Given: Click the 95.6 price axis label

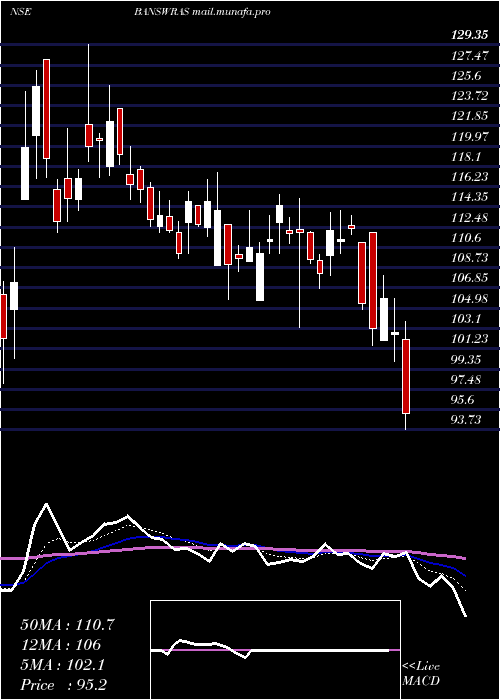Looking at the screenshot, I should [464, 400].
